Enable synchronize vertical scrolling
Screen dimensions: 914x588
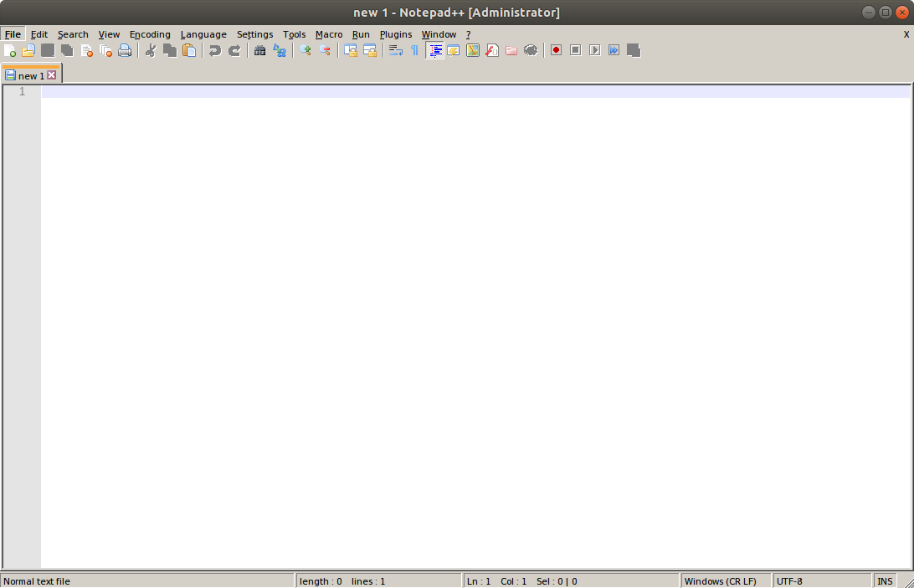tap(351, 50)
